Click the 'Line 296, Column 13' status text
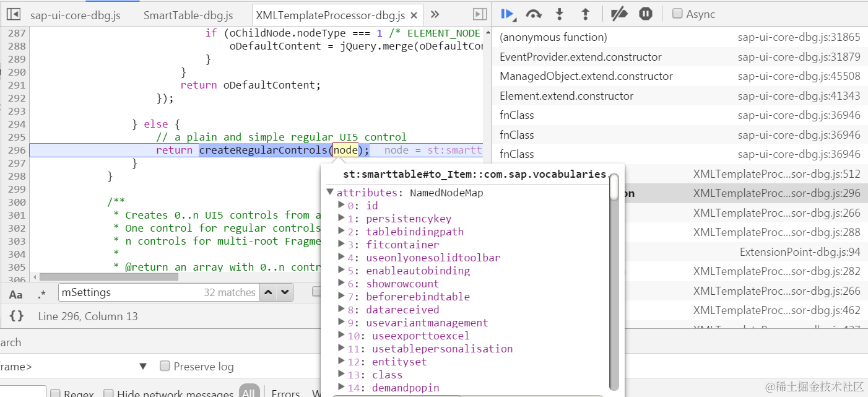 click(88, 316)
